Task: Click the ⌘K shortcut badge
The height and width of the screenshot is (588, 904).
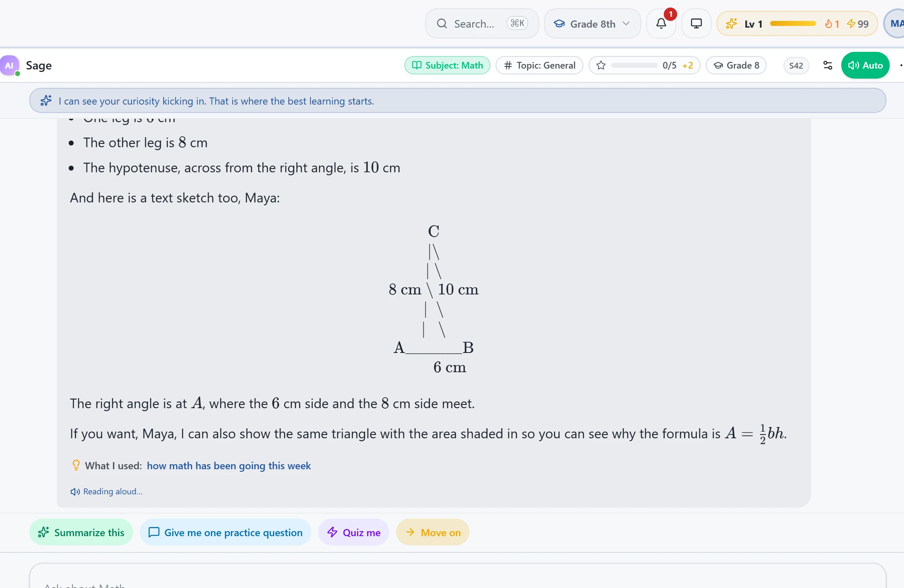Action: (x=517, y=23)
